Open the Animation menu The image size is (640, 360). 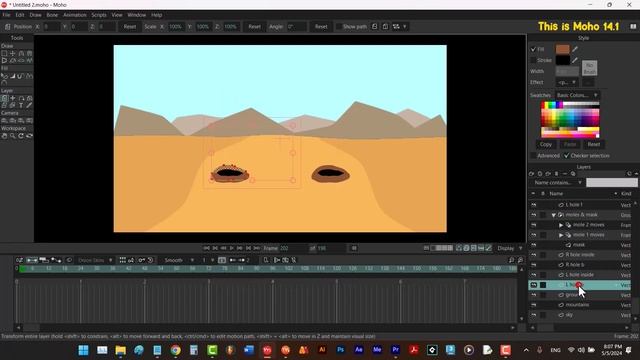click(75, 15)
